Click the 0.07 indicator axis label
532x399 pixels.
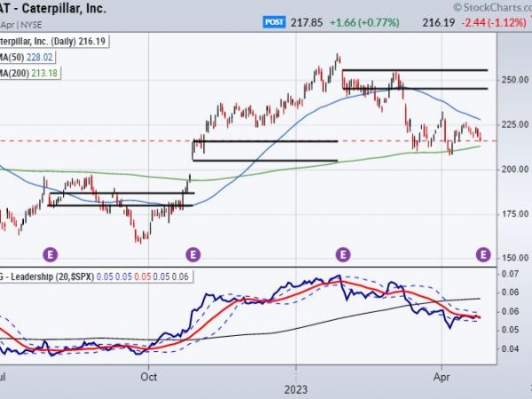click(511, 273)
